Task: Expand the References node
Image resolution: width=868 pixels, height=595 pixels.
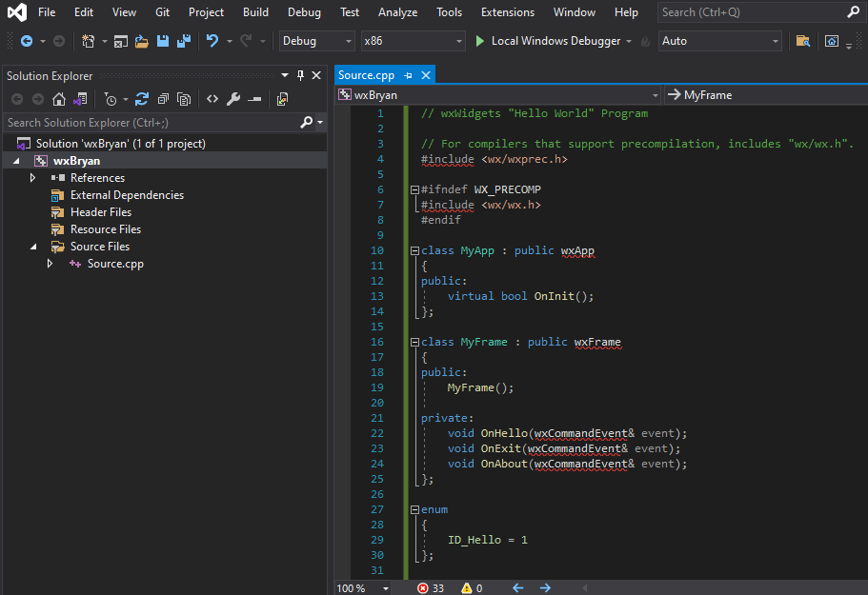Action: coord(32,177)
